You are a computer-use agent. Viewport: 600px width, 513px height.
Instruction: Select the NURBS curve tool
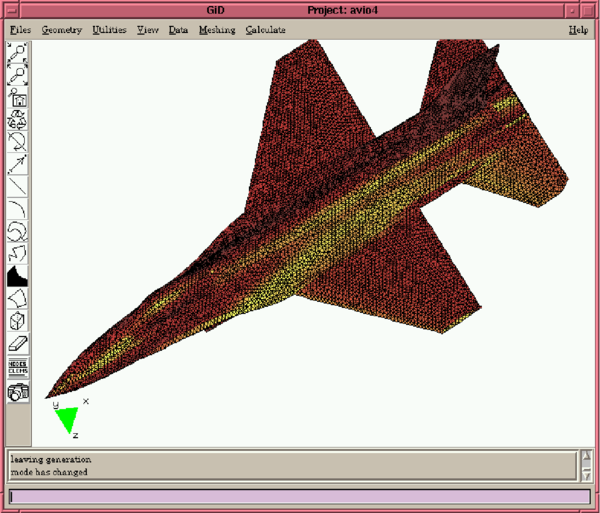coord(18,231)
